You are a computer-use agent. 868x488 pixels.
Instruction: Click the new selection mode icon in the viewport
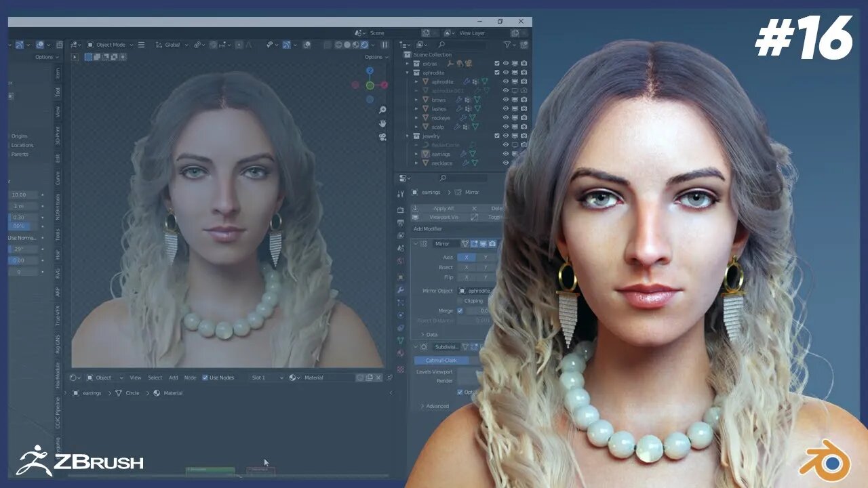[89, 58]
